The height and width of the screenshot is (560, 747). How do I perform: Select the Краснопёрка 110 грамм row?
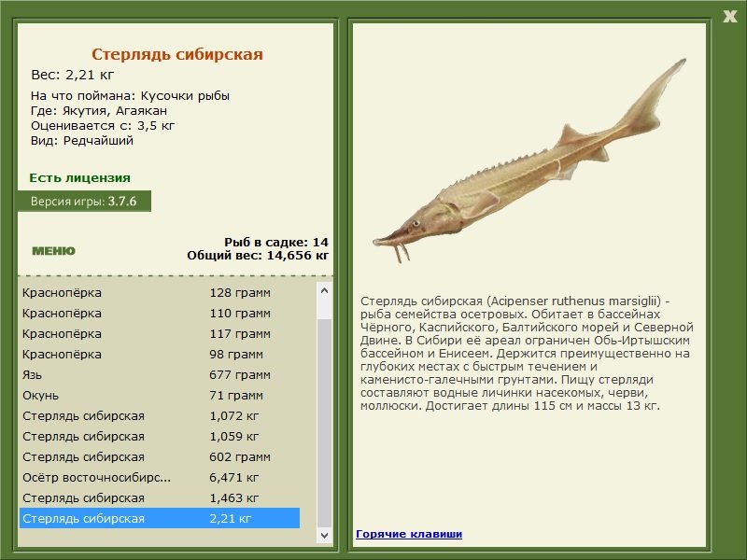click(160, 314)
